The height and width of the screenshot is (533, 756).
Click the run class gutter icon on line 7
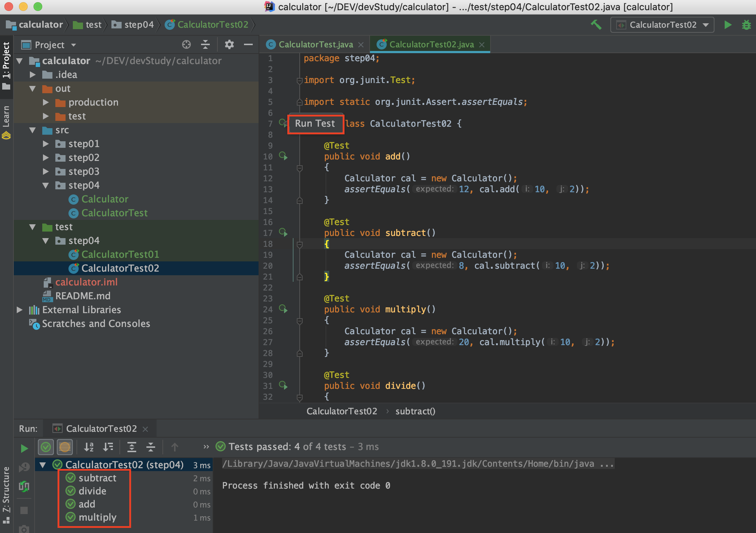283,123
